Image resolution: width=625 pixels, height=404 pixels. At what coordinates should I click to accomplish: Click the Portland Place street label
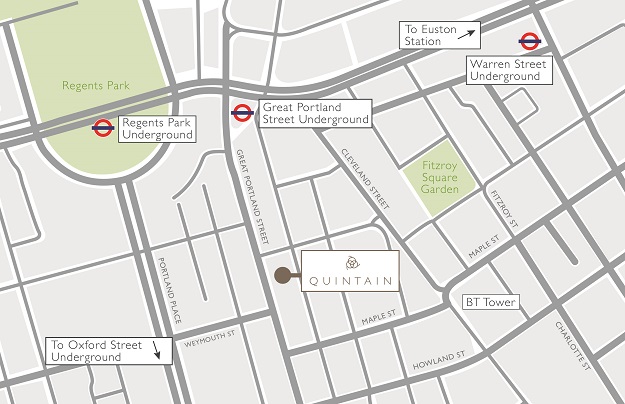point(170,290)
